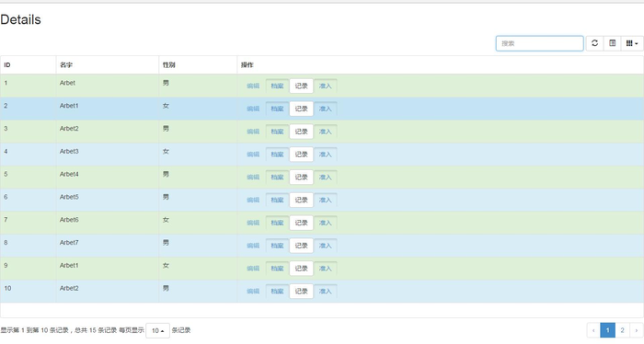Click 准入 button for row ID 1
Image resolution: width=644 pixels, height=344 pixels.
326,86
